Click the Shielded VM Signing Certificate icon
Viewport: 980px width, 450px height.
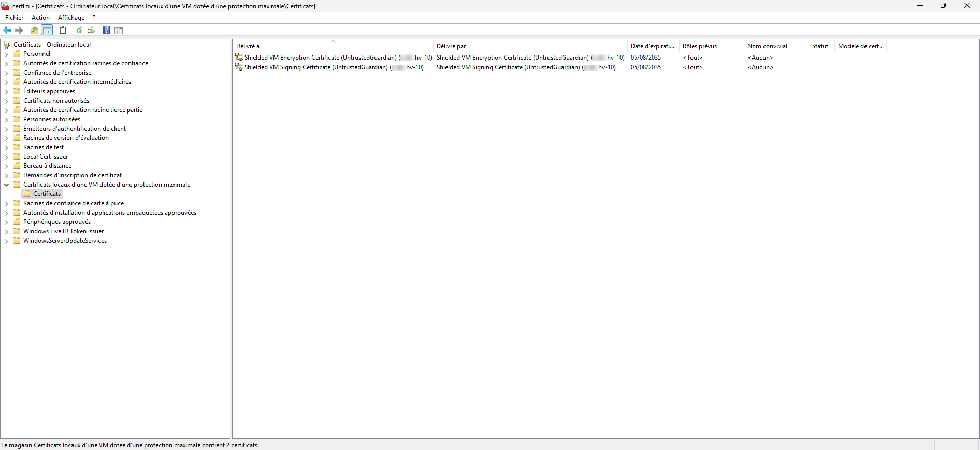239,67
